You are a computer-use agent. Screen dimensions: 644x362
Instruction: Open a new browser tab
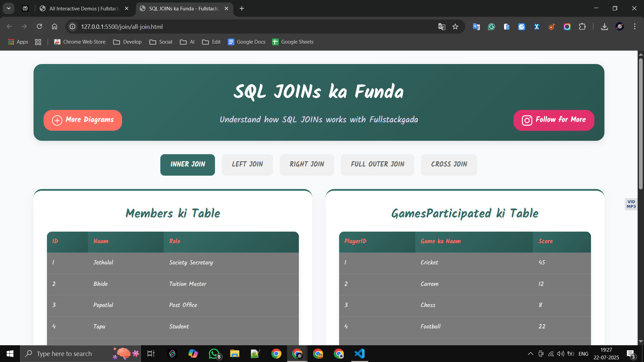242,8
